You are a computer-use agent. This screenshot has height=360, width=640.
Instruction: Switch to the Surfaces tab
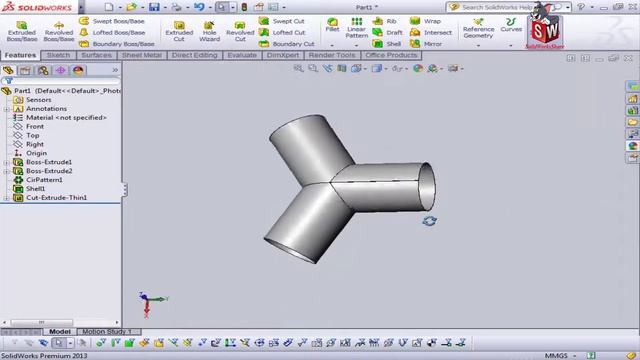[x=96, y=55]
